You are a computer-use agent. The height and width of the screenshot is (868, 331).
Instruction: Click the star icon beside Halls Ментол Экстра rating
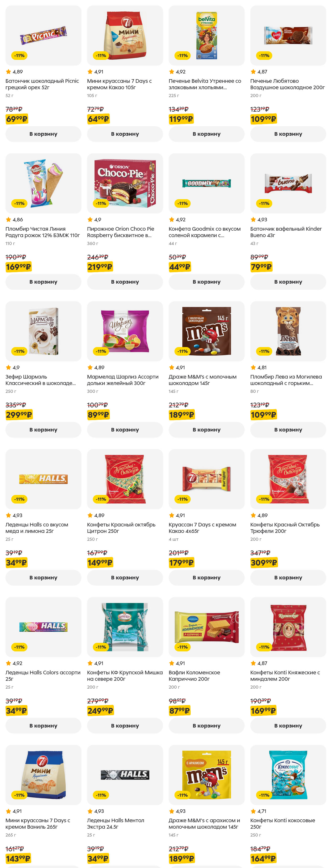point(90,811)
